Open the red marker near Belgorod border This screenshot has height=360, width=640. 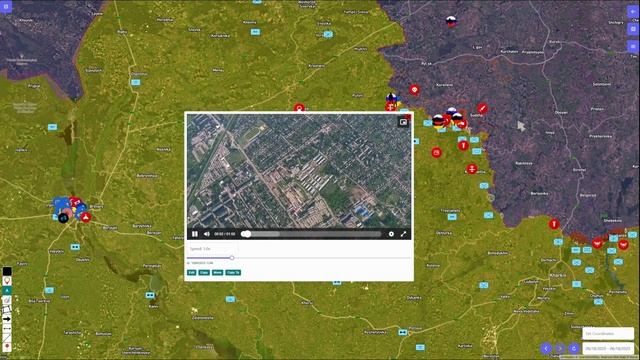(554, 224)
